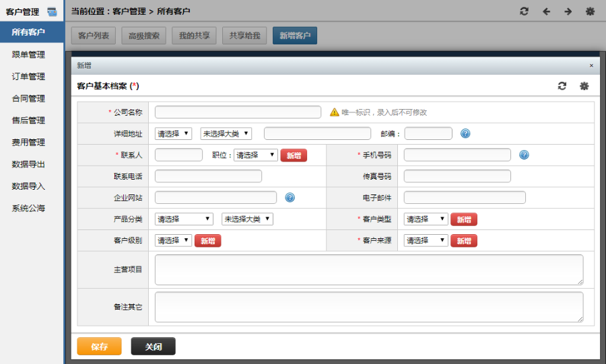Open 系统公海 in sidebar
Viewport: 606px width, 364px height.
click(x=28, y=209)
